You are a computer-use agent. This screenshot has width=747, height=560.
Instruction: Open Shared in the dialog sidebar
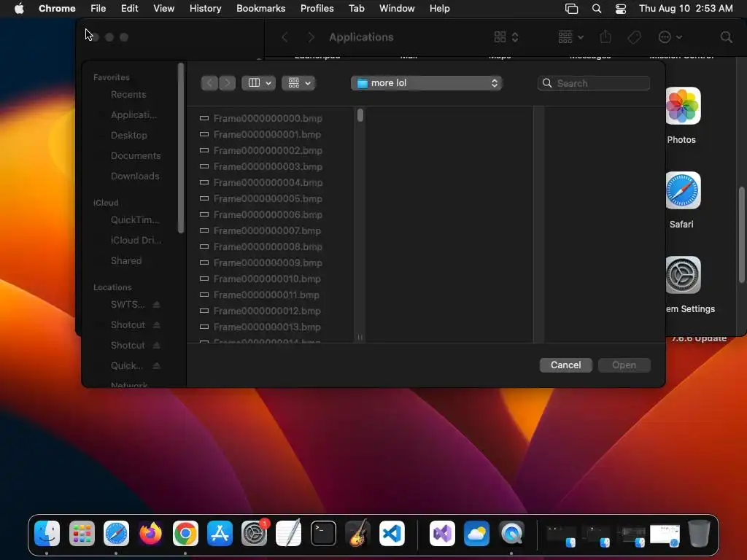tap(126, 261)
